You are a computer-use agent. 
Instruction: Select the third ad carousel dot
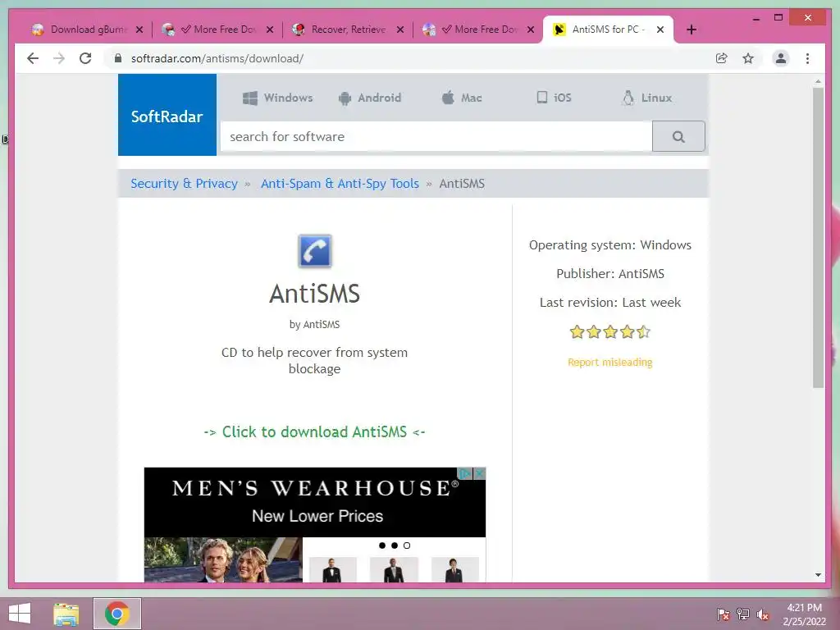(x=407, y=546)
